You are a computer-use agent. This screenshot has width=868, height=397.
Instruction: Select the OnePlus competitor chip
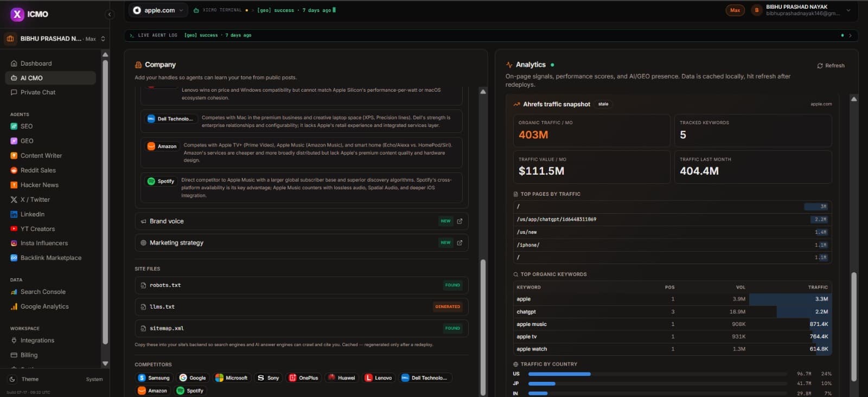[304, 378]
